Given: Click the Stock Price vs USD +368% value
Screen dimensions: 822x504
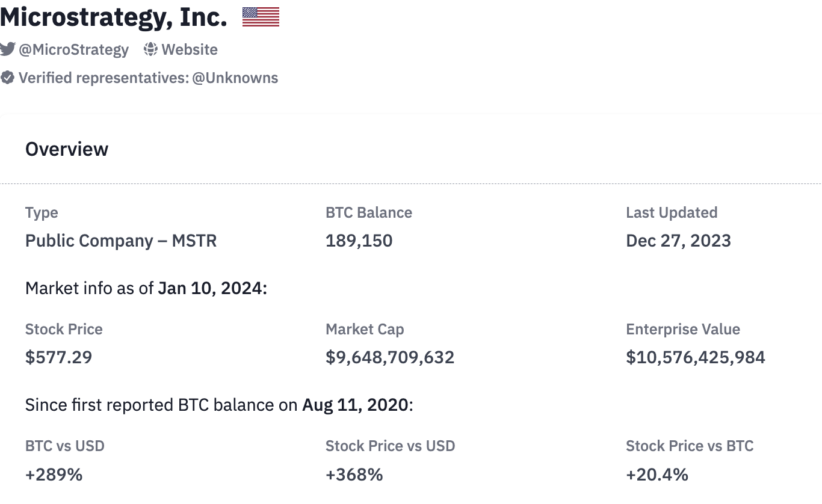Looking at the screenshot, I should click(x=354, y=475).
